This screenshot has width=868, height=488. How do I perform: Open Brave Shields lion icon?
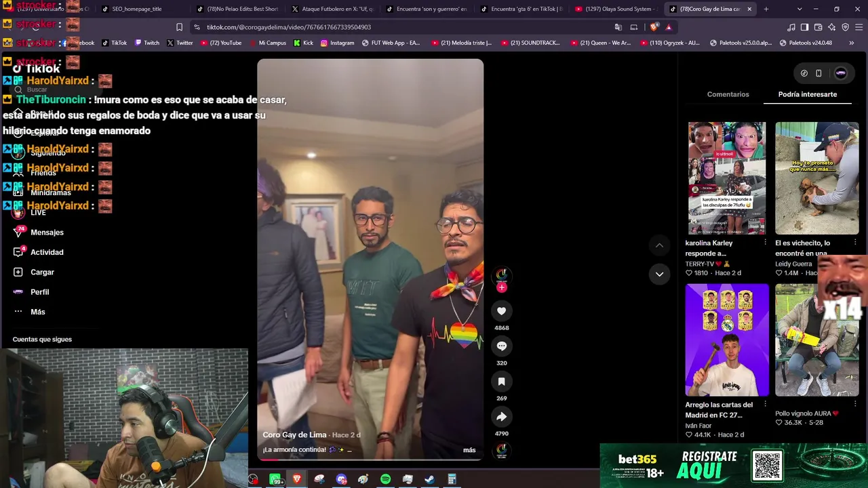[x=654, y=27]
